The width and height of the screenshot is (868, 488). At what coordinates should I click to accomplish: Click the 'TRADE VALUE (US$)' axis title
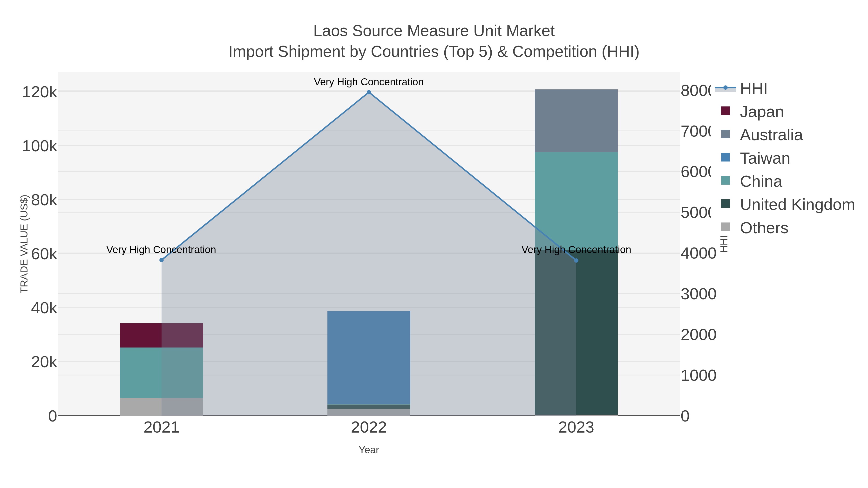tap(24, 244)
